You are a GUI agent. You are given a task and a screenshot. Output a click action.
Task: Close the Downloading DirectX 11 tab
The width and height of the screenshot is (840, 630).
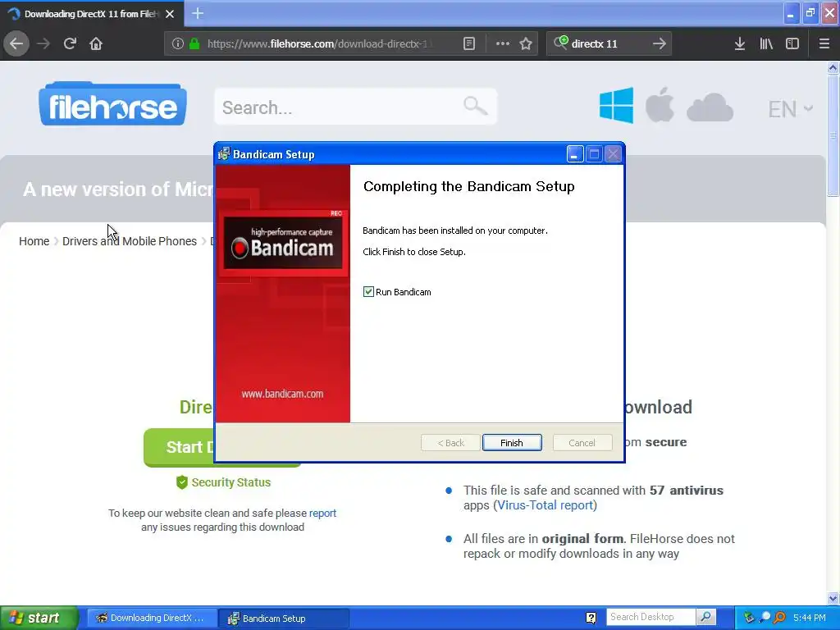coord(170,14)
